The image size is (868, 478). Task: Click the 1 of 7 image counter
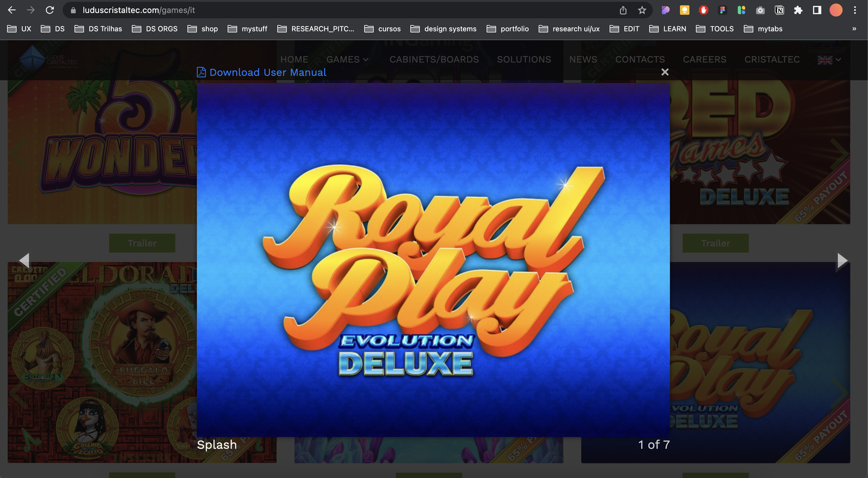pyautogui.click(x=654, y=445)
